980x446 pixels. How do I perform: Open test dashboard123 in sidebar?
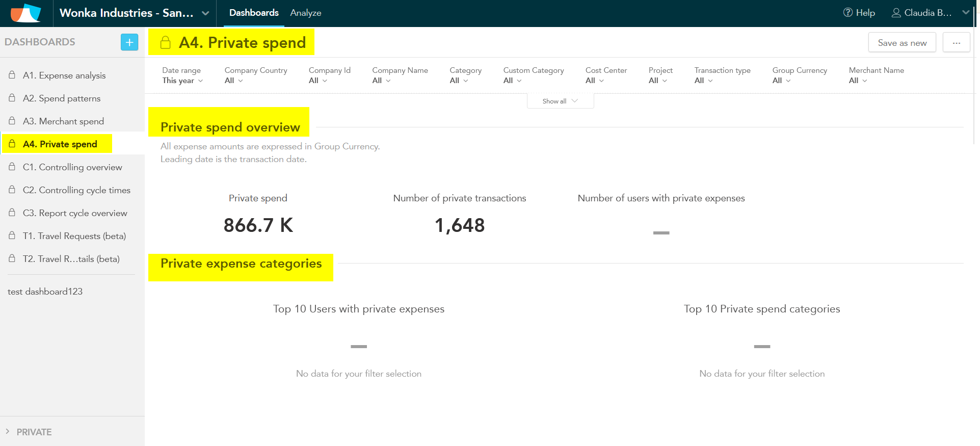click(45, 292)
